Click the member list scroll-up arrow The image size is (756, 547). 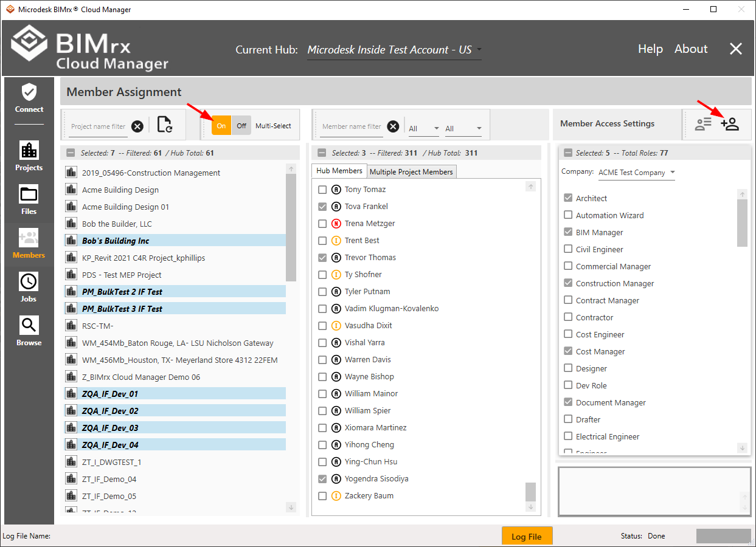(x=530, y=187)
